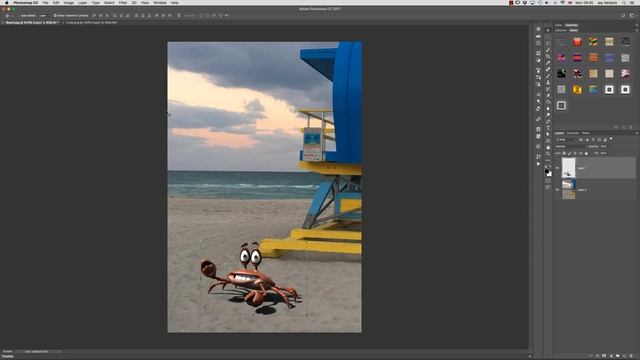This screenshot has height=360, width=640.
Task: Add a layer style (fx) icon
Action: [597, 356]
